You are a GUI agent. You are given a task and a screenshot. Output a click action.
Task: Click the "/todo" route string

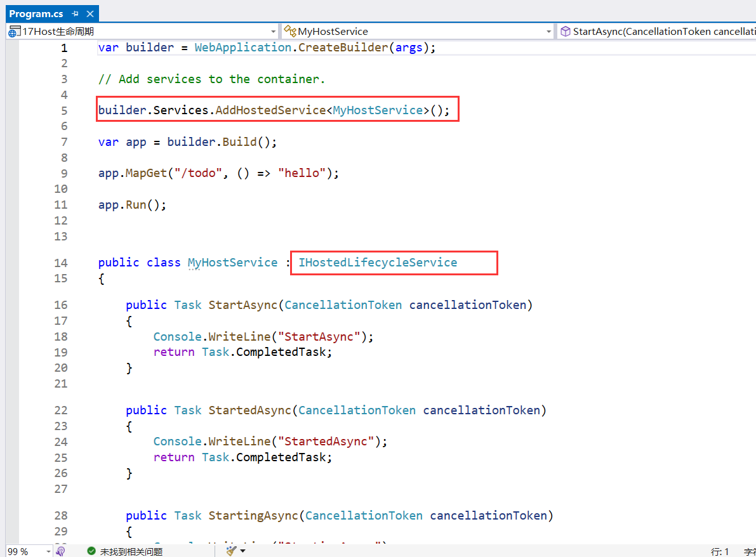198,173
